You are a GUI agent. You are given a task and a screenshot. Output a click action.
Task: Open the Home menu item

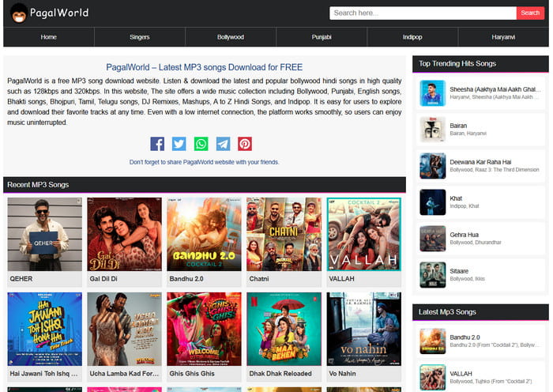tap(49, 37)
